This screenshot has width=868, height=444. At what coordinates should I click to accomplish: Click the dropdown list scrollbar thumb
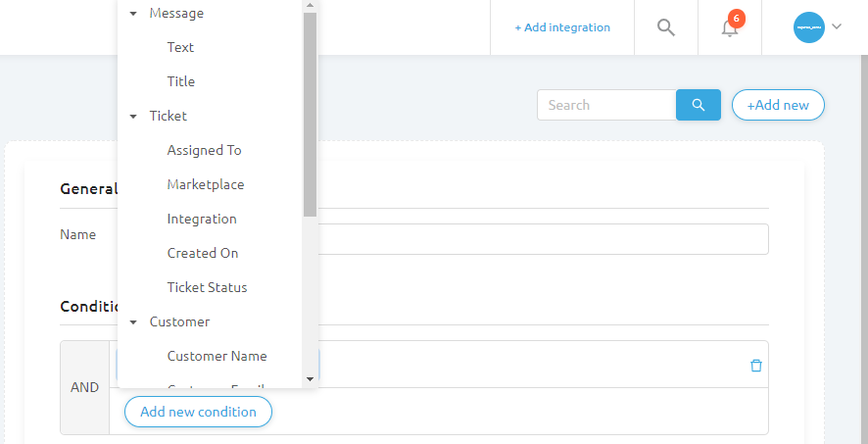point(310,113)
